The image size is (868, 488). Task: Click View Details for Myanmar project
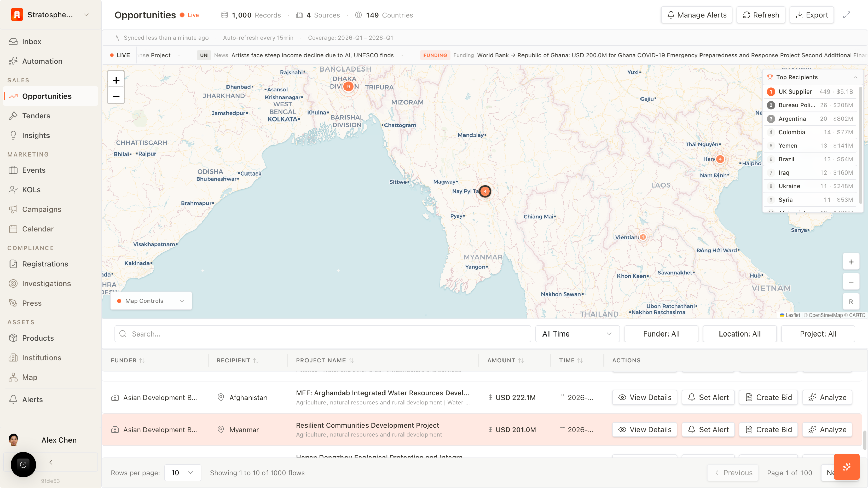tap(645, 430)
